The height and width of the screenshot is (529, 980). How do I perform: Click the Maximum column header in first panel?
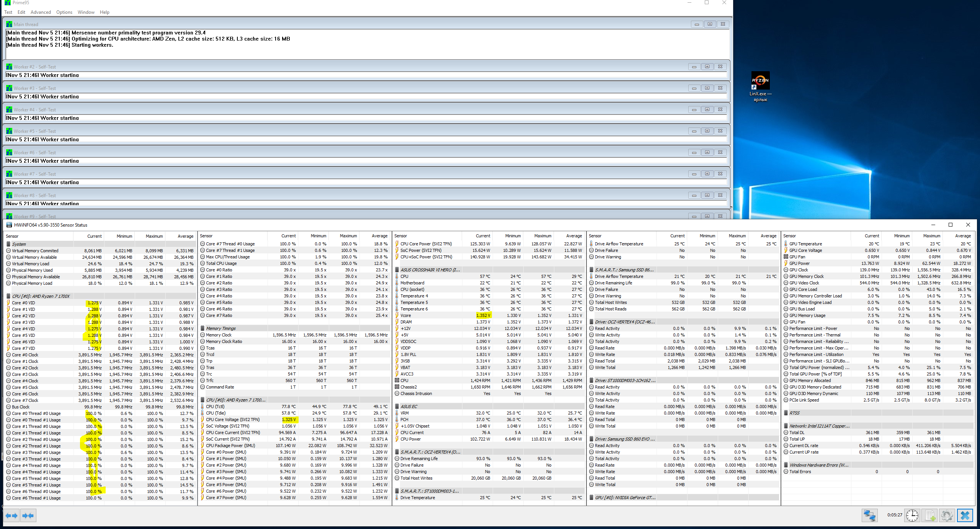point(154,236)
